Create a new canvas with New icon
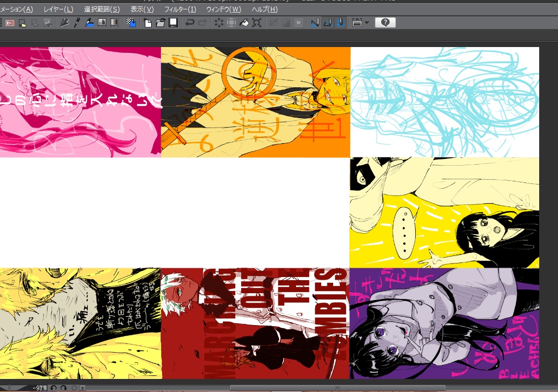 147,23
